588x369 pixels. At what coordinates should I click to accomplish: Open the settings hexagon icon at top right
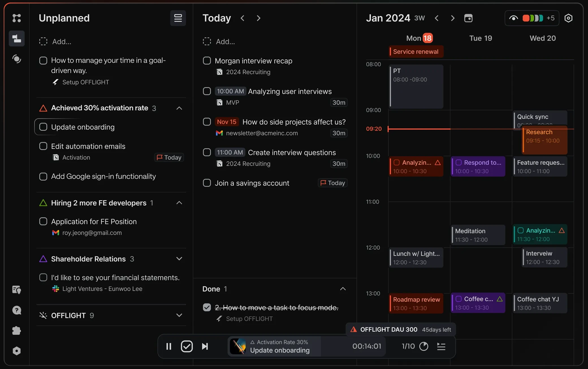(x=568, y=18)
